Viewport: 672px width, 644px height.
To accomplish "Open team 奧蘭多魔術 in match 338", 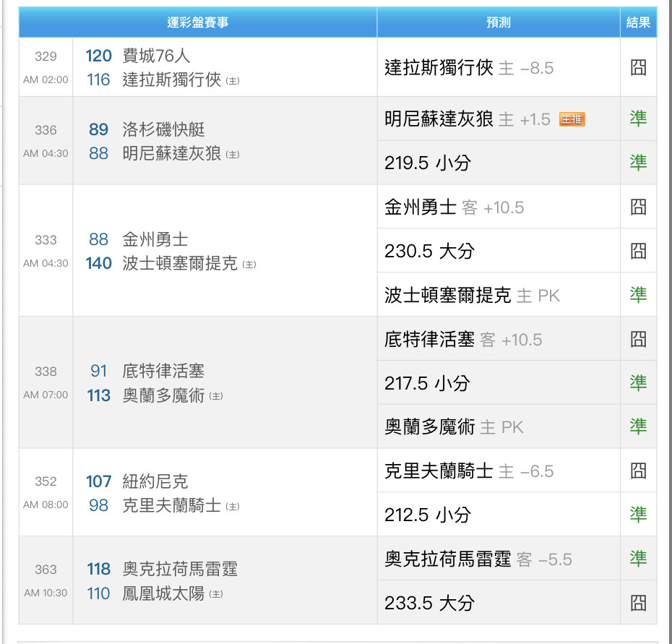I will [x=164, y=395].
